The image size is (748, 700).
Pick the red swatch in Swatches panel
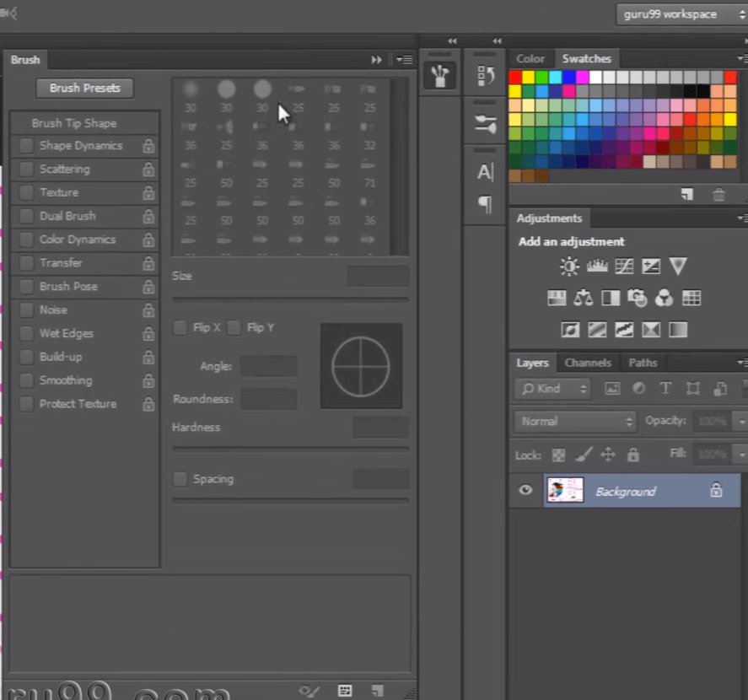click(x=515, y=78)
